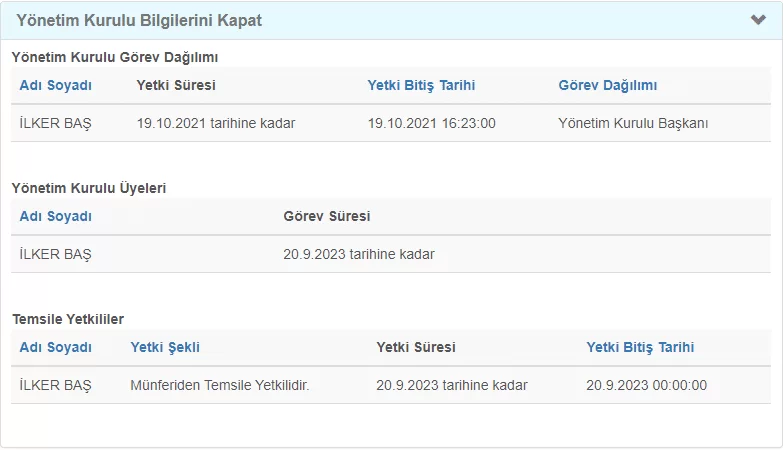Click Yetki Süresi header in Temsile Yetkililer table

(415, 347)
